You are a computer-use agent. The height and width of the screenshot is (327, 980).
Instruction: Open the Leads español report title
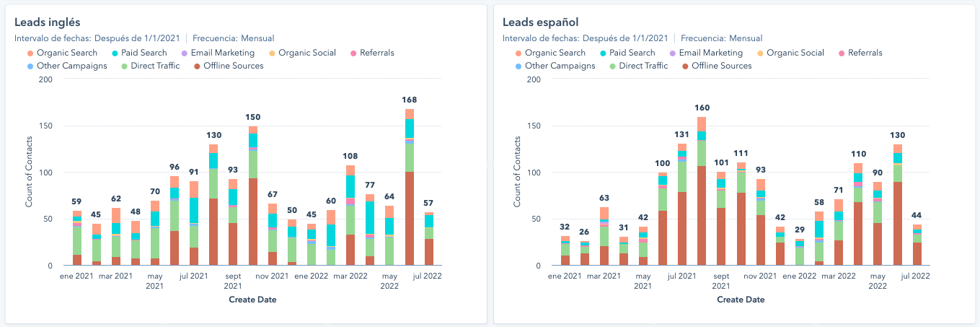pos(541,22)
